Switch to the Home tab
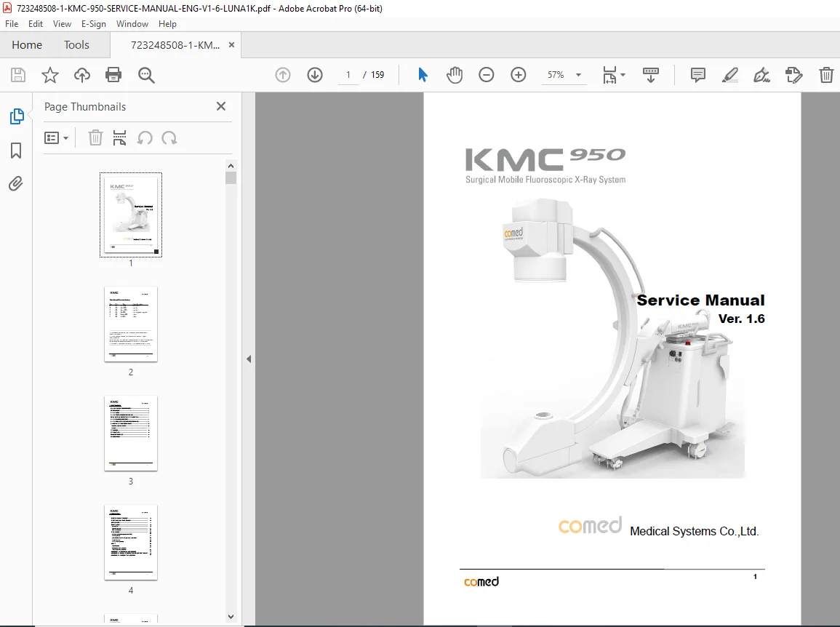The width and height of the screenshot is (840, 627). [x=27, y=45]
